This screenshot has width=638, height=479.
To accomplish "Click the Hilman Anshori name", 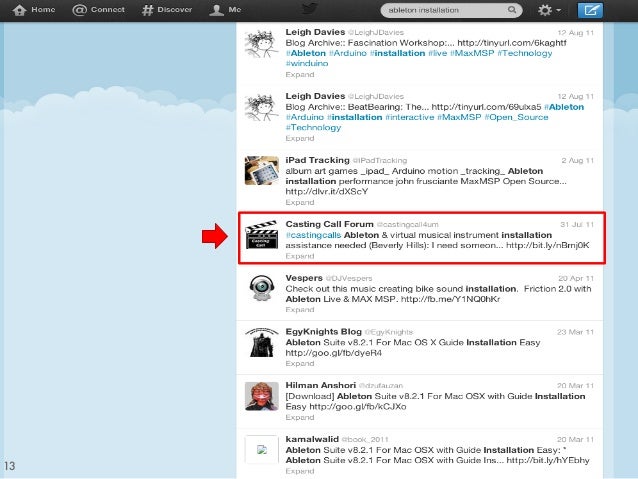I will click(321, 385).
